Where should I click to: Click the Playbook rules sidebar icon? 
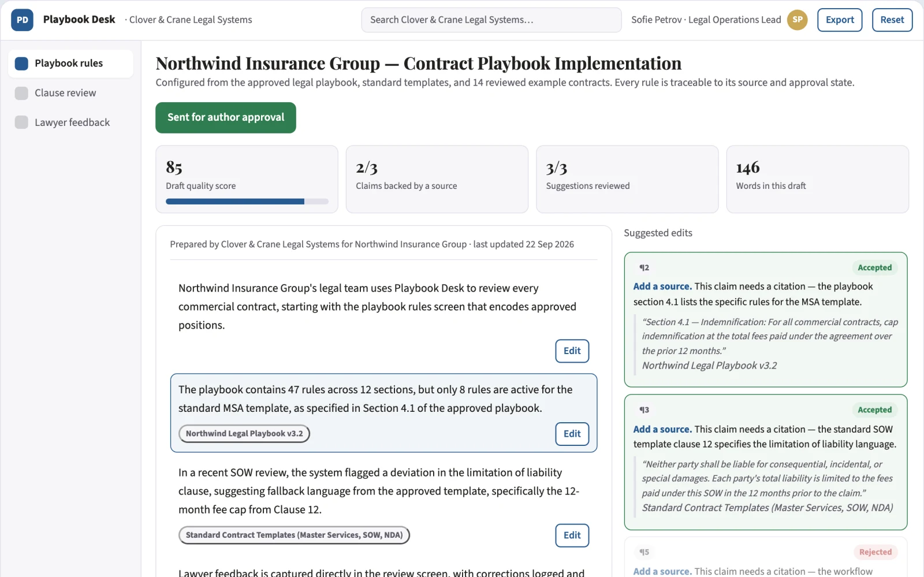(21, 64)
